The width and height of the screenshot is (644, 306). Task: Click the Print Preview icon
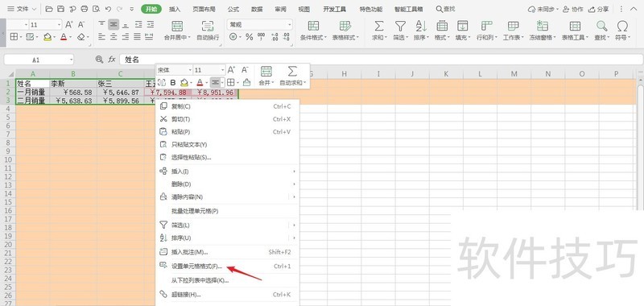96,9
